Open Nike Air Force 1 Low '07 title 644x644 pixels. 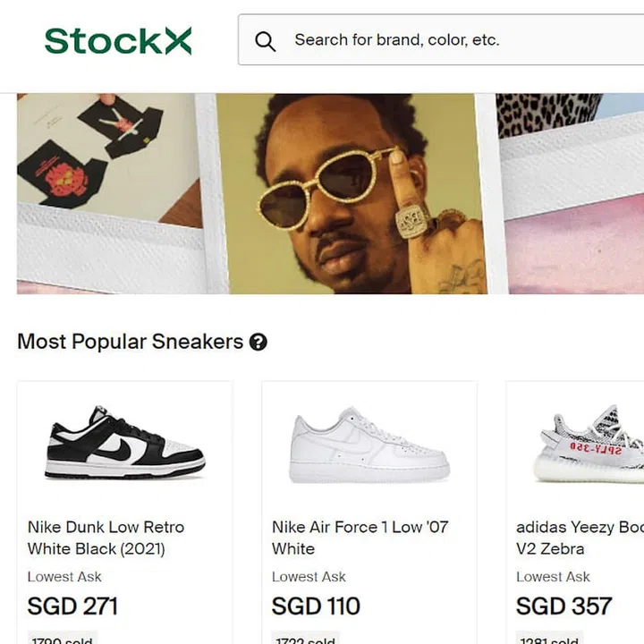(x=360, y=538)
